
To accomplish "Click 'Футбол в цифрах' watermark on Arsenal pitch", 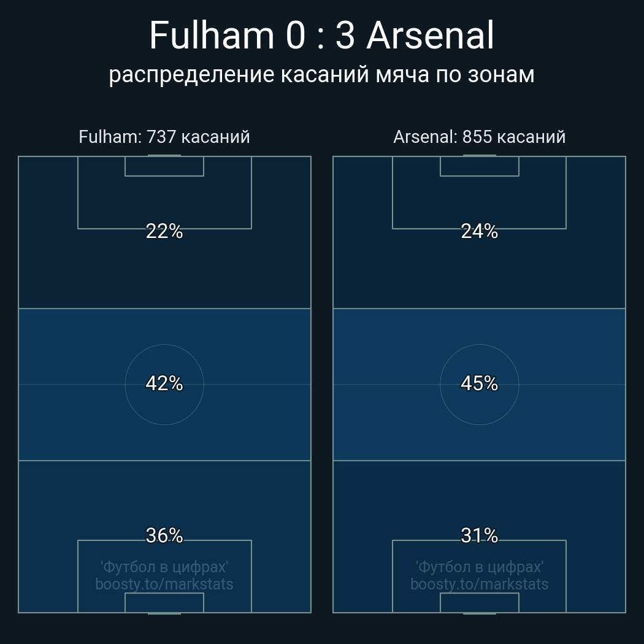I will pyautogui.click(x=479, y=567).
